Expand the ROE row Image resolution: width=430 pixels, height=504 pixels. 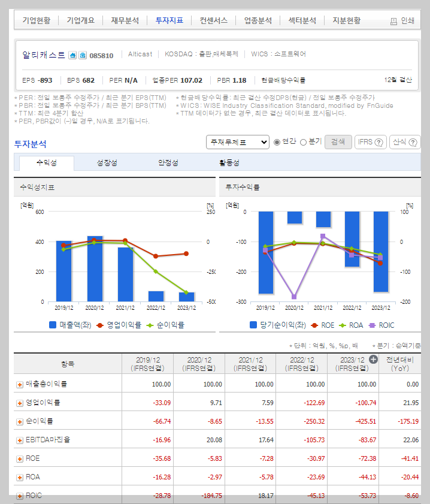(20, 459)
